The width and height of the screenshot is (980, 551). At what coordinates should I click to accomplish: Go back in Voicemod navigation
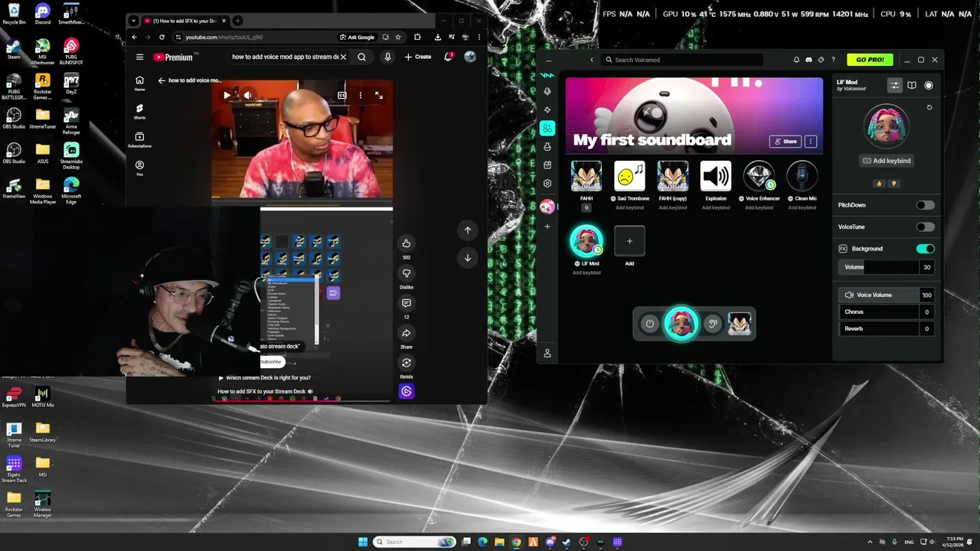click(x=591, y=60)
